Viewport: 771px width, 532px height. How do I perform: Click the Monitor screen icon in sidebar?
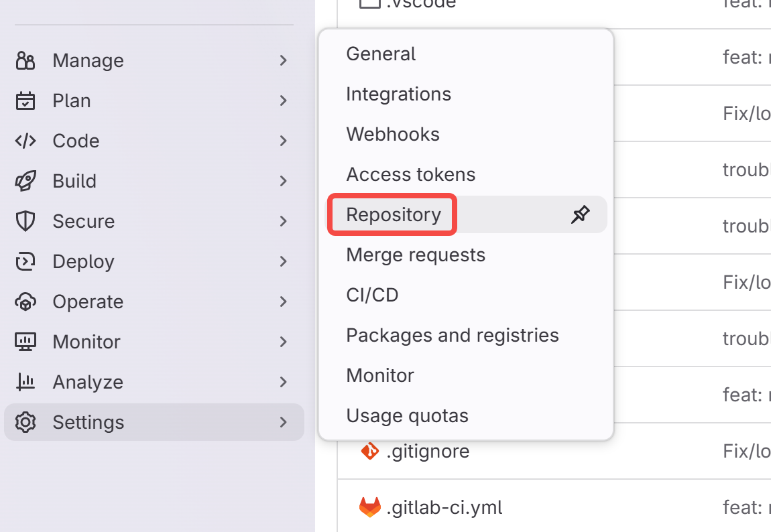tap(25, 342)
